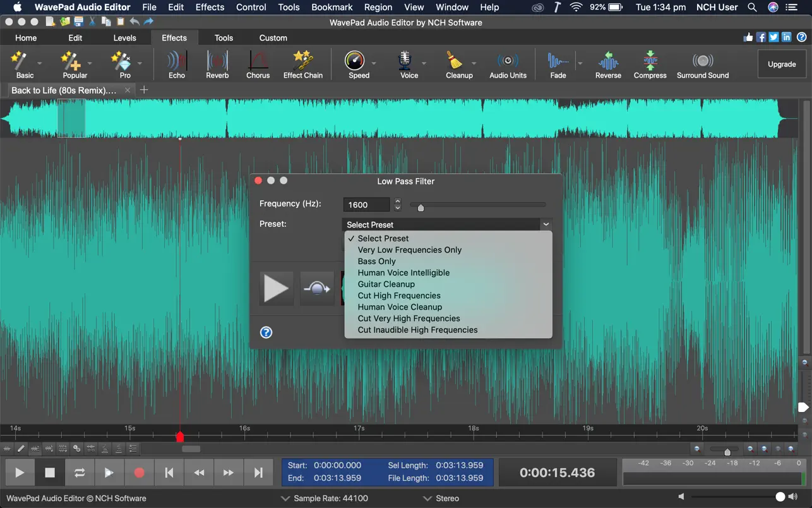812x508 pixels.
Task: Click the Frequency (Hz) input field
Action: click(x=366, y=205)
